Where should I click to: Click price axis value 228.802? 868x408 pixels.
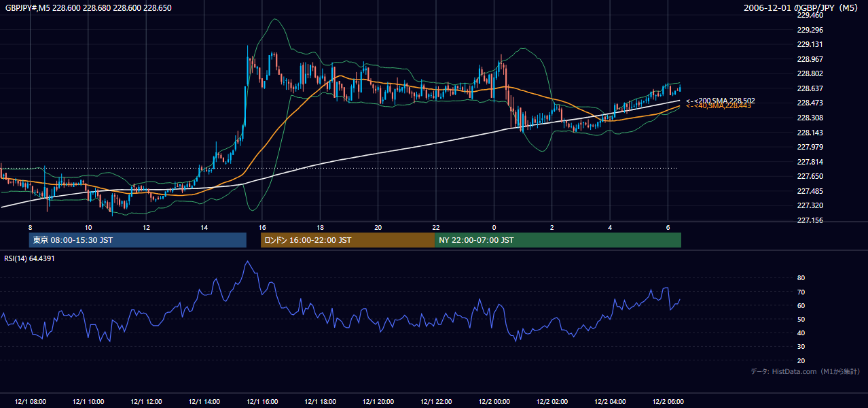click(810, 73)
